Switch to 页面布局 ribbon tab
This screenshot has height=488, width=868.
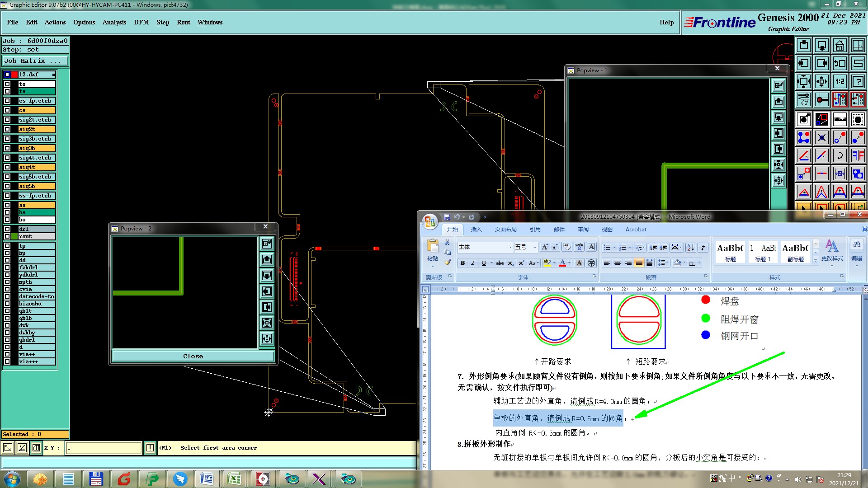pyautogui.click(x=505, y=230)
